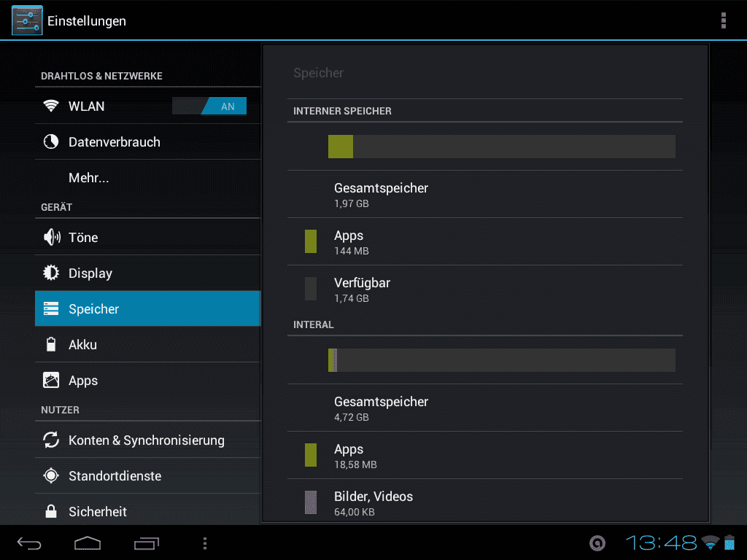Open the WLAN settings

tap(147, 106)
